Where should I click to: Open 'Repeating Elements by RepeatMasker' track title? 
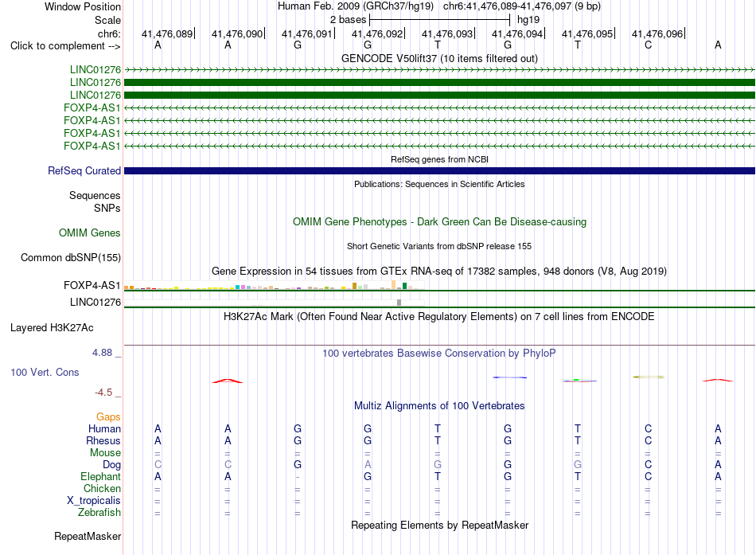click(439, 525)
